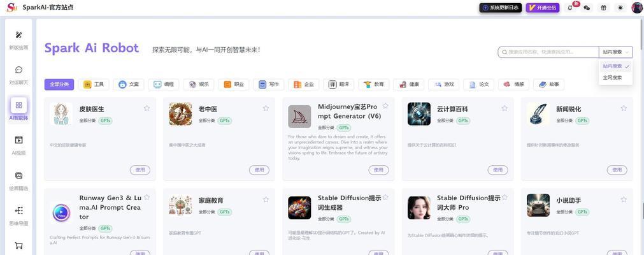Filter by 娱乐 category
Screen dimensions: 644x255
[x=199, y=84]
